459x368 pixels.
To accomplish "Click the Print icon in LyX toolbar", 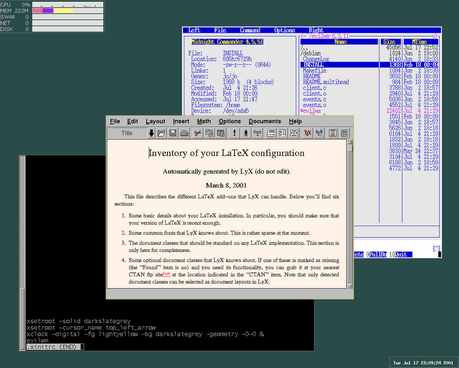I will 184,133.
